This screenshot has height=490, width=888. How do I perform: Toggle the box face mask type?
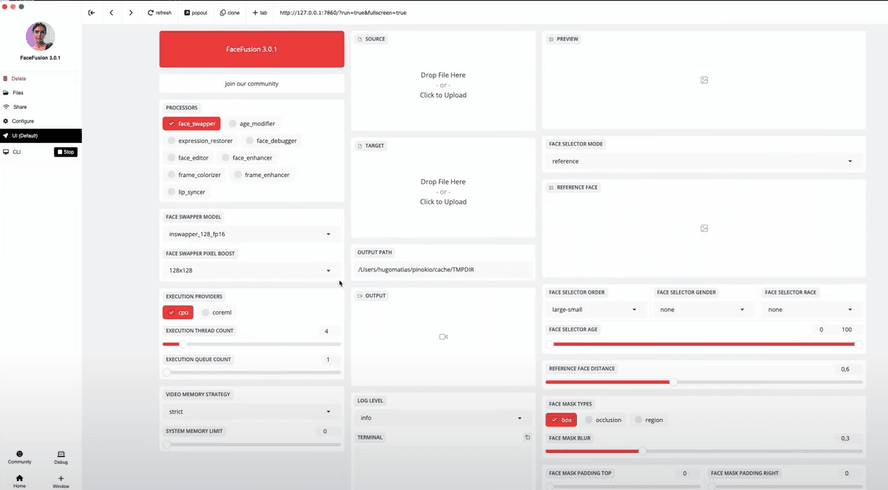pyautogui.click(x=561, y=420)
